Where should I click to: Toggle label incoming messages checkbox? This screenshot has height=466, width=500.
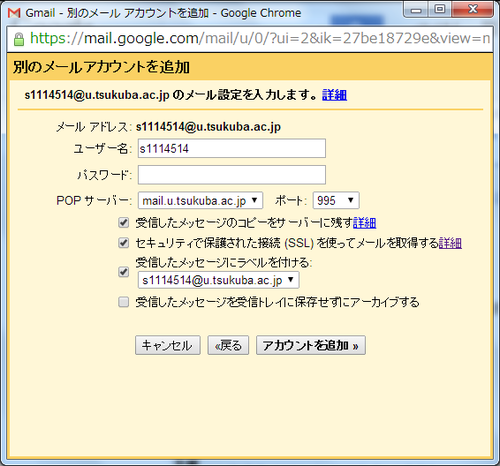[124, 272]
